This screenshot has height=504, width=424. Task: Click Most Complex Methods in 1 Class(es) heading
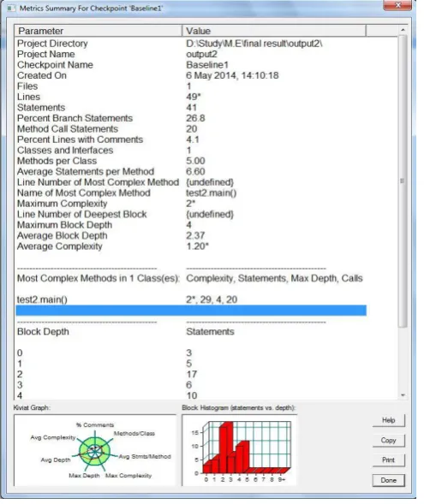pos(99,278)
